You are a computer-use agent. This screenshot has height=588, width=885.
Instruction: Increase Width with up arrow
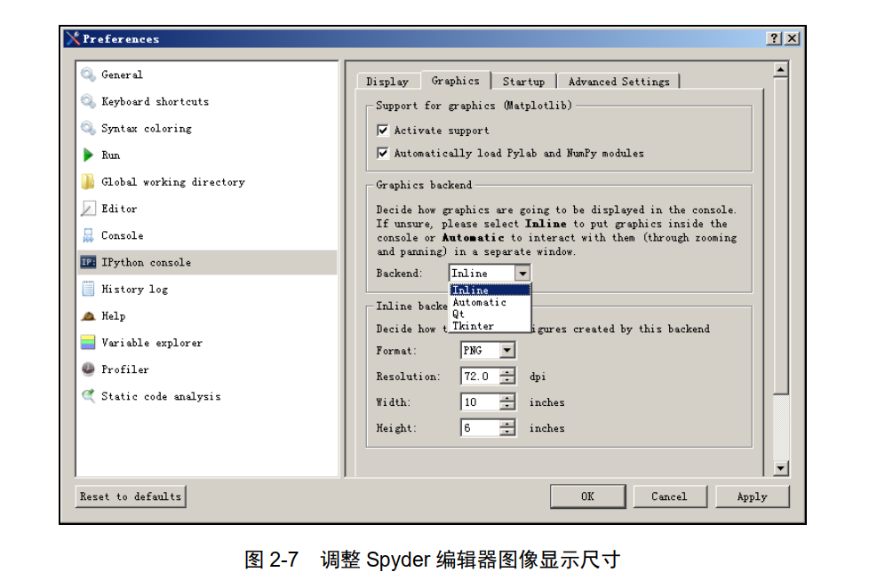[507, 398]
